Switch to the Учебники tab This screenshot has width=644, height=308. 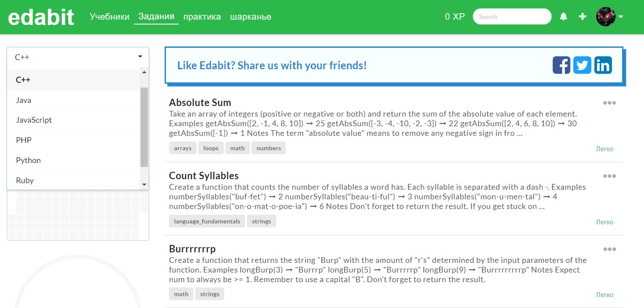109,17
